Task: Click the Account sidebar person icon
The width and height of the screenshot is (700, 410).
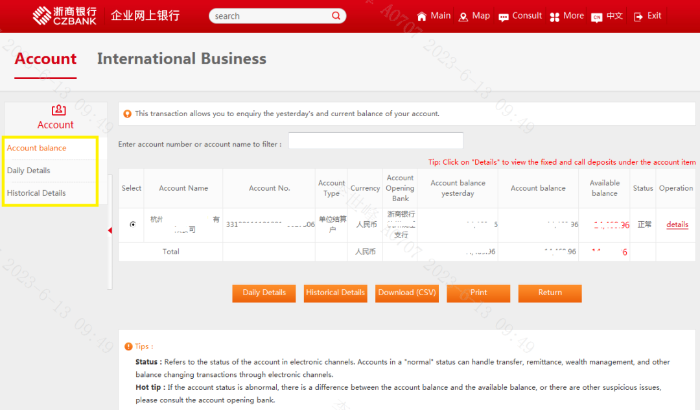Action: pos(58,110)
